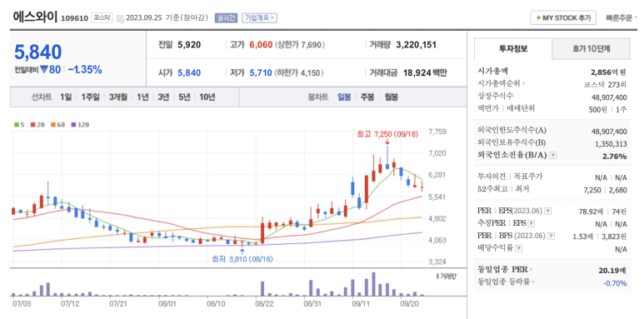Click the help icon beside 배당수익률
The image size is (644, 319).
tap(519, 248)
